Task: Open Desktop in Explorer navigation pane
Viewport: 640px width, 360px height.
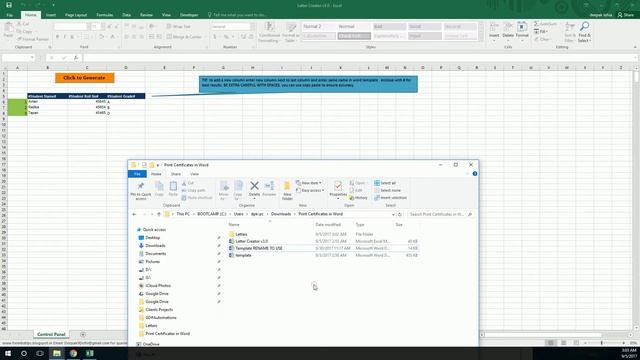Action: (153, 238)
